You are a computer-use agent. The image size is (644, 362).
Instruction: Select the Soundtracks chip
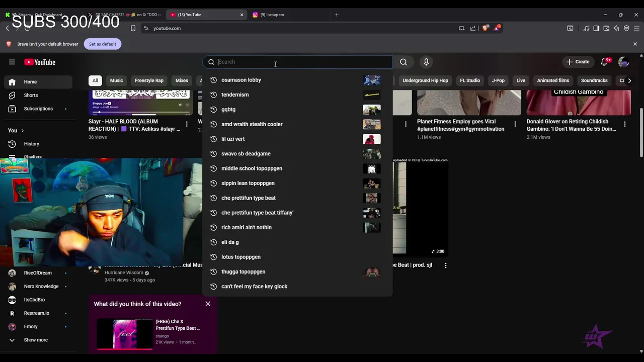594,80
